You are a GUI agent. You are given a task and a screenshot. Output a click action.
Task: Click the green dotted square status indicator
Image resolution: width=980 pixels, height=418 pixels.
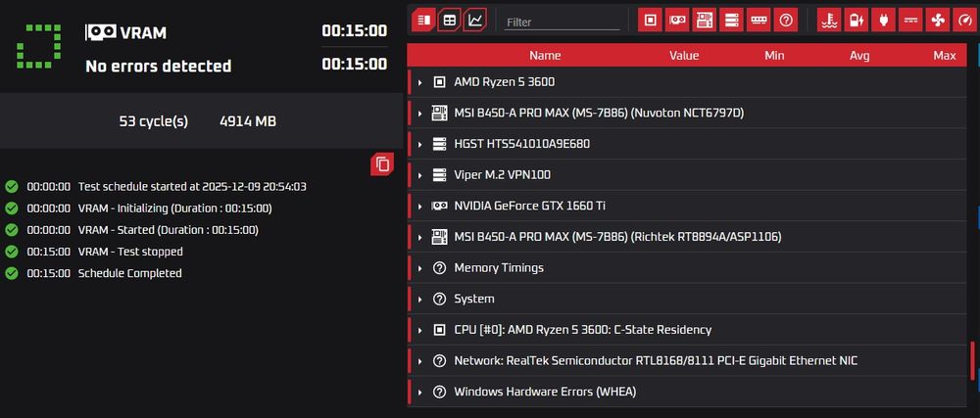39,46
